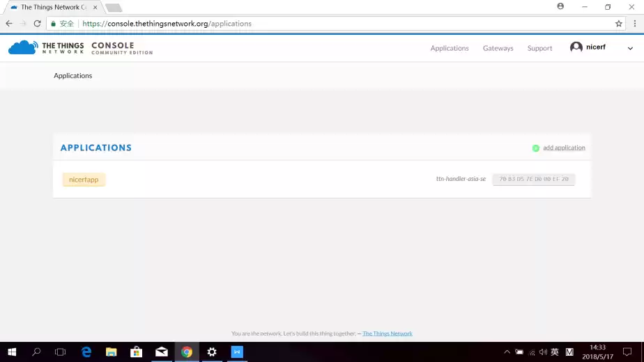This screenshot has width=644, height=362.
Task: Open the nicerfapp application
Action: click(84, 180)
